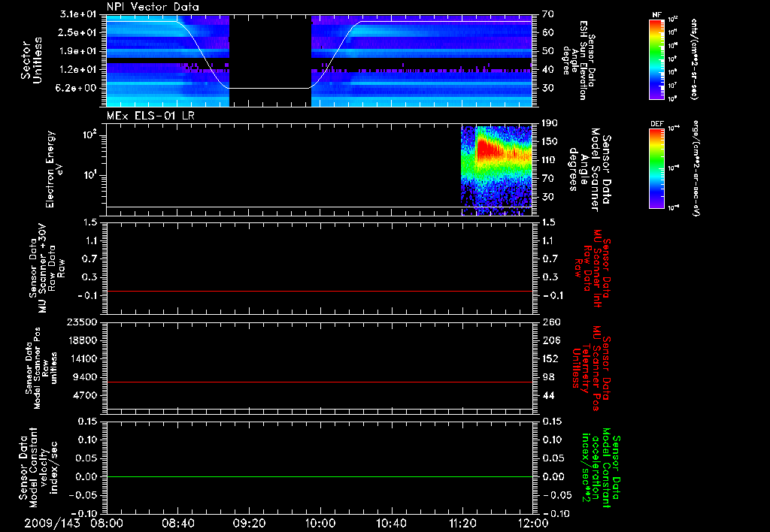Click the green "Model Constant acceleration" label

click(x=601, y=467)
